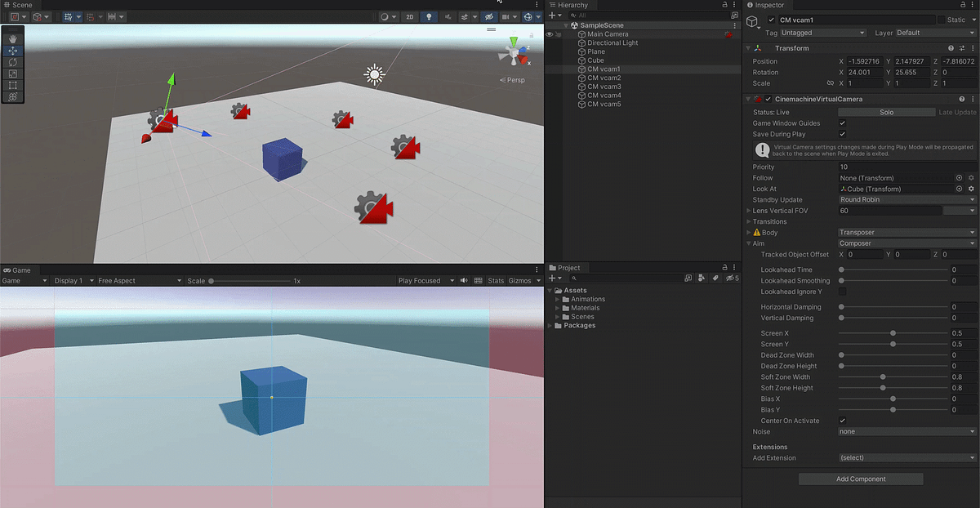This screenshot has height=508, width=980.
Task: Click the snap increment icon
Action: [x=113, y=16]
